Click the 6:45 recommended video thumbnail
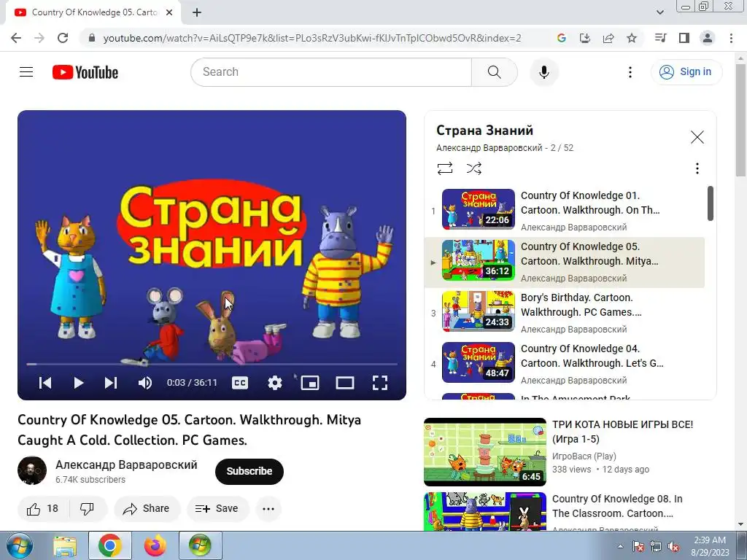747x560 pixels. click(485, 452)
